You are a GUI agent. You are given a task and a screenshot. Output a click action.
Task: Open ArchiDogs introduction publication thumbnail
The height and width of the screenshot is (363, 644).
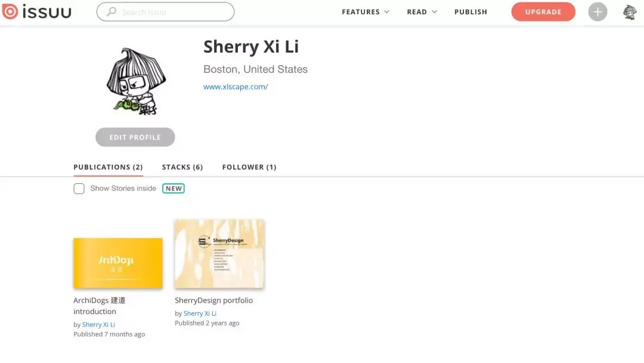[x=118, y=263]
